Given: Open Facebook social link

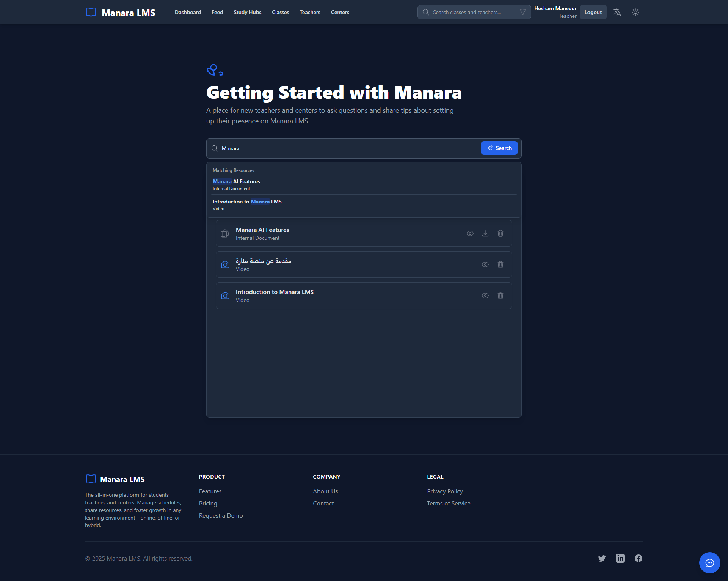Looking at the screenshot, I should 639,558.
